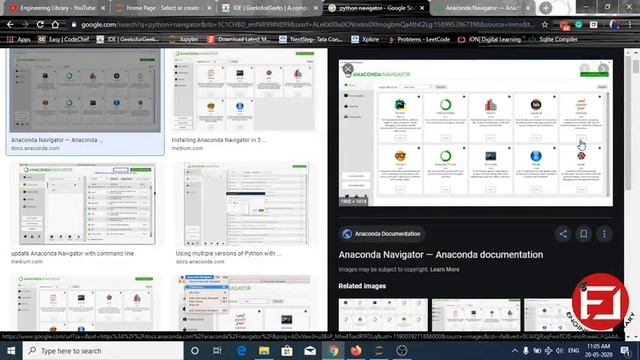Screen dimensions: 640x360
Task: Open the clock showing 11:05 AM
Action: click(x=598, y=351)
